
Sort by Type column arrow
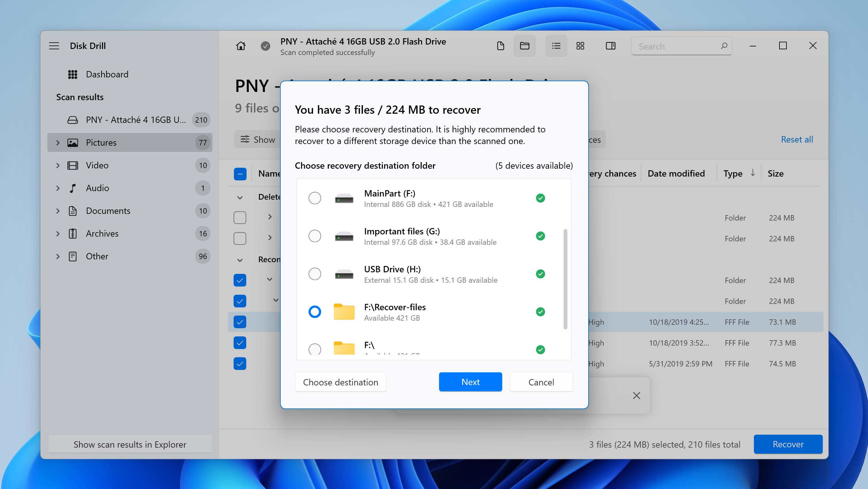(752, 173)
